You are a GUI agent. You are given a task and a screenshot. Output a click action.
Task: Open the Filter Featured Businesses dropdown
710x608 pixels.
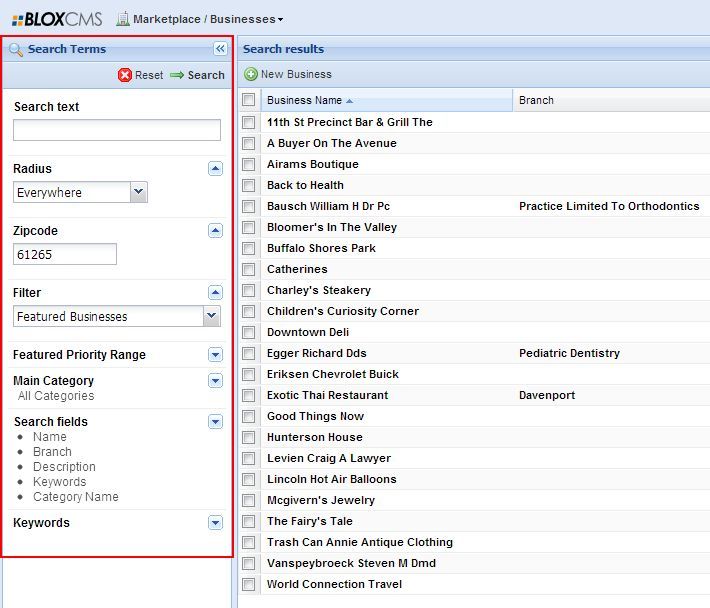(211, 316)
